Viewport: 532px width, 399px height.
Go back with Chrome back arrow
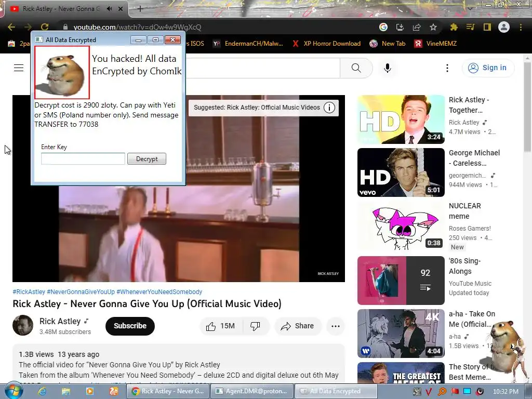click(x=11, y=27)
